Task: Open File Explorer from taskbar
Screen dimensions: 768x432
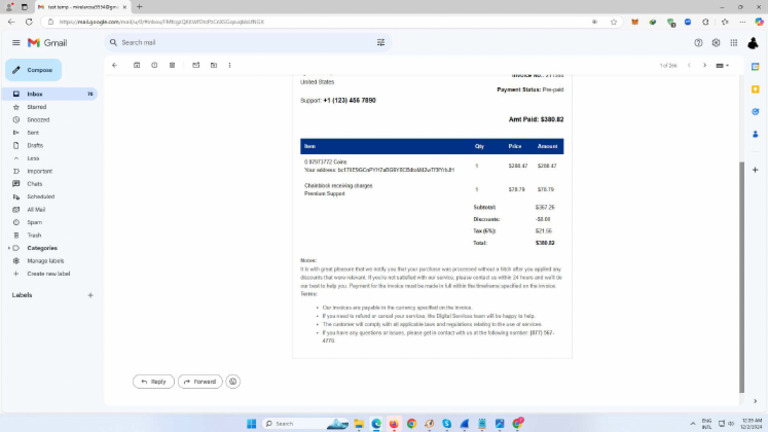Action: 359,424
